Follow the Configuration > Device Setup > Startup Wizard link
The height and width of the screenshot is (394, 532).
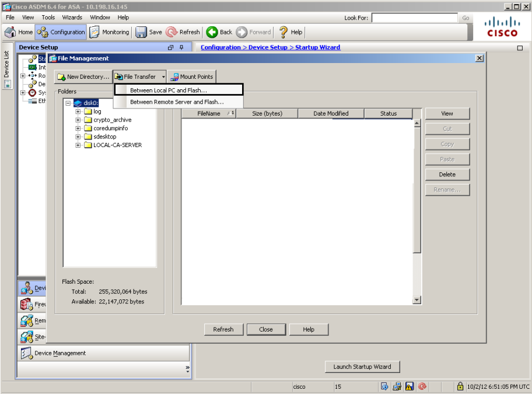coord(271,47)
